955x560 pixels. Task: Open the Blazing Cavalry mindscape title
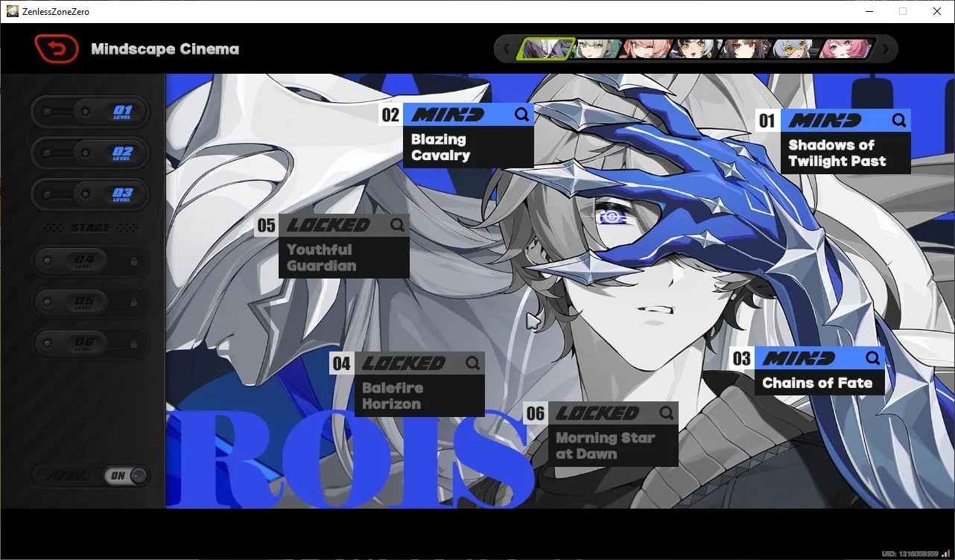tap(441, 147)
